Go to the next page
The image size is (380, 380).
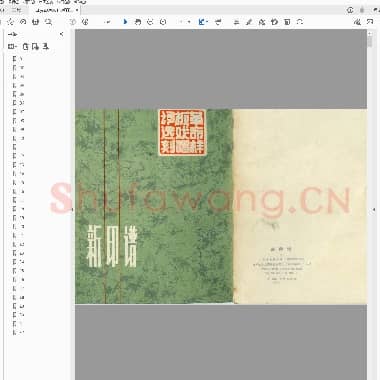(85, 22)
